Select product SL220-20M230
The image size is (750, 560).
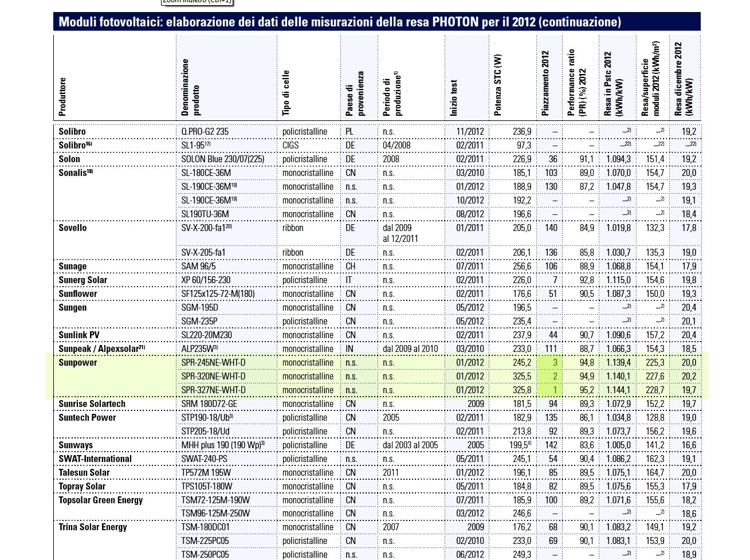206,335
